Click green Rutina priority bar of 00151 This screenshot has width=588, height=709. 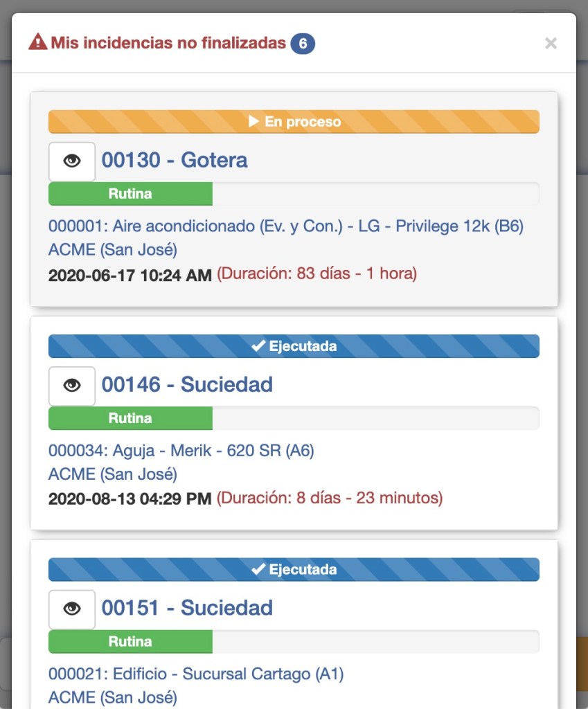click(x=130, y=642)
